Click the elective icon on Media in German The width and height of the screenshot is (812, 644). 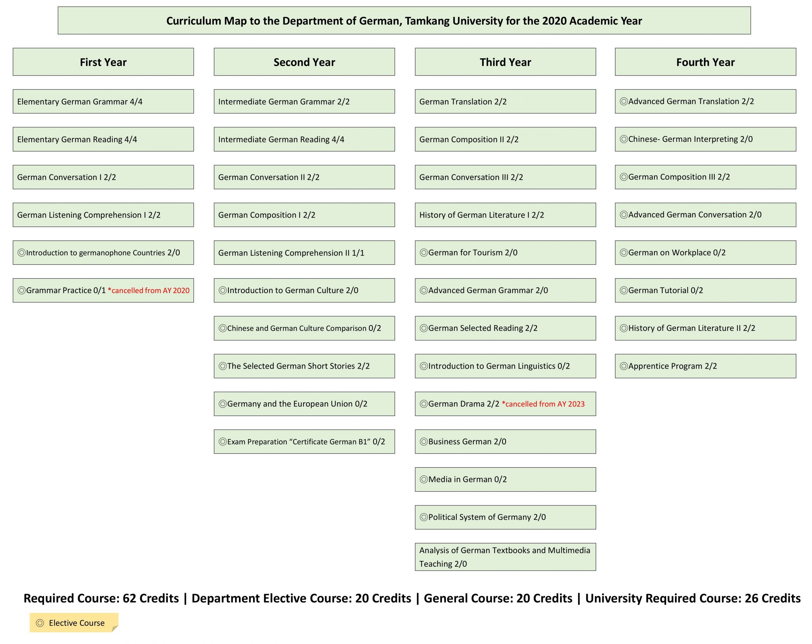click(x=424, y=479)
